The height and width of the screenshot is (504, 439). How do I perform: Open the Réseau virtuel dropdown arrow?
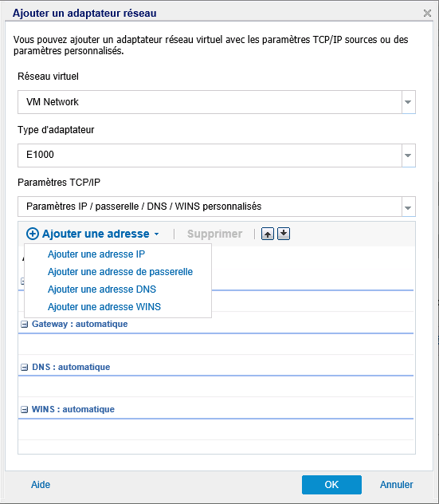click(x=408, y=102)
